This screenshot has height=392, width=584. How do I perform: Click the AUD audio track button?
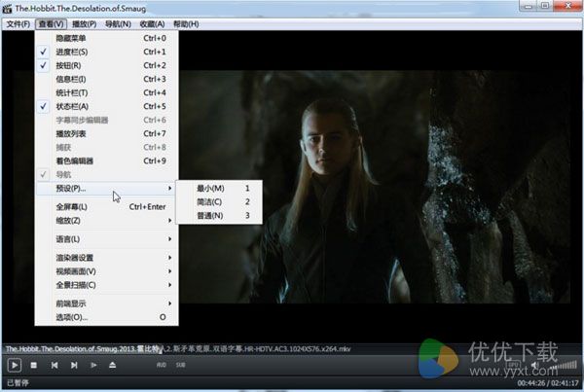(x=162, y=365)
